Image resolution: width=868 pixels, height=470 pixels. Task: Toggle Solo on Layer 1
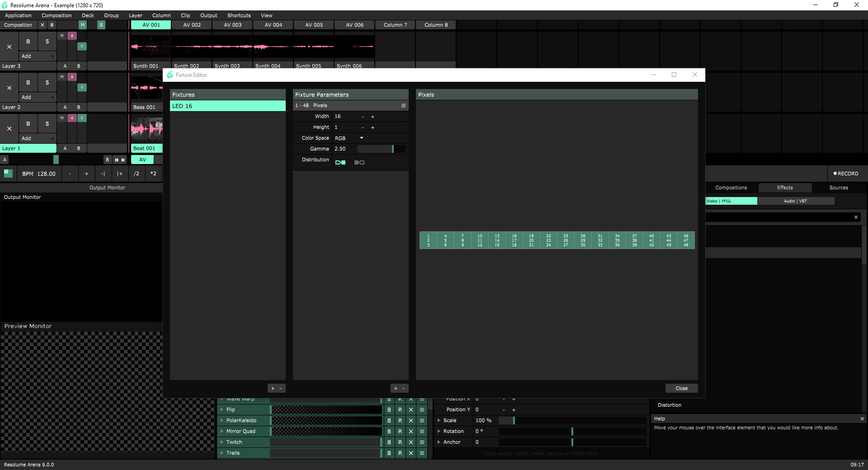pyautogui.click(x=47, y=124)
